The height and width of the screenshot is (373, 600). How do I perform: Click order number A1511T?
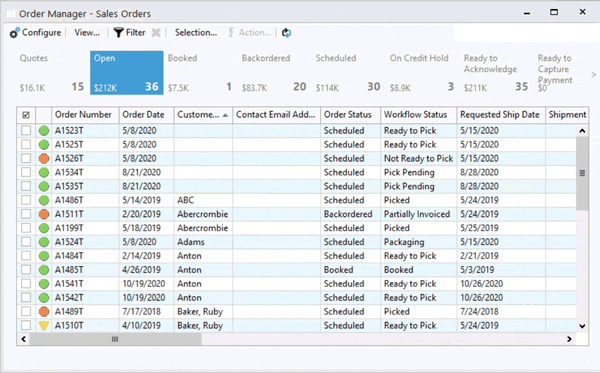[x=69, y=214]
